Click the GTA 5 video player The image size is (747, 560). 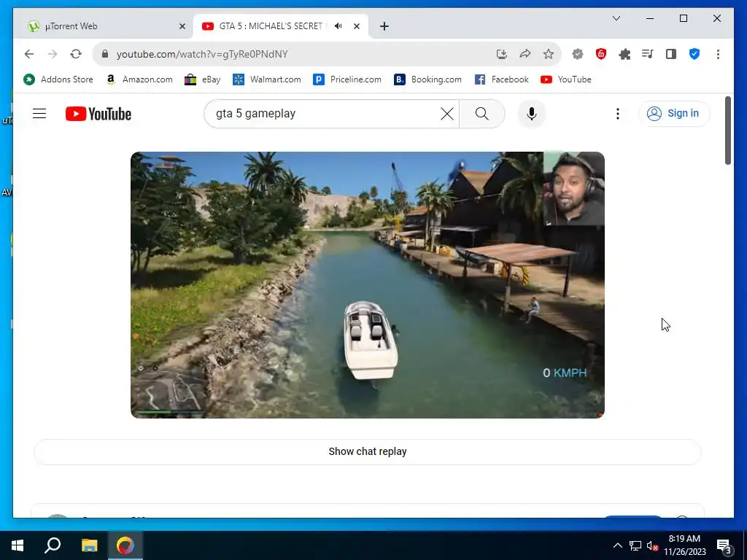(368, 285)
